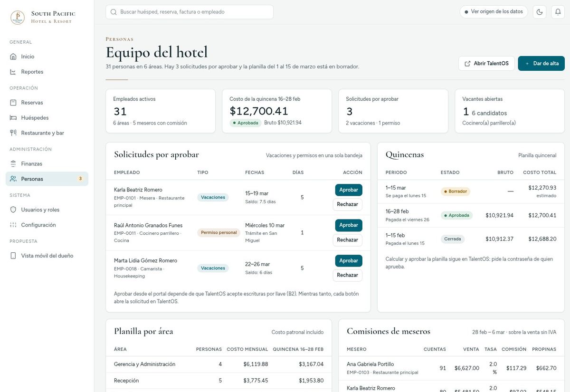This screenshot has height=392, width=570.
Task: Click the Gerencia y Administración row
Action: [218, 364]
